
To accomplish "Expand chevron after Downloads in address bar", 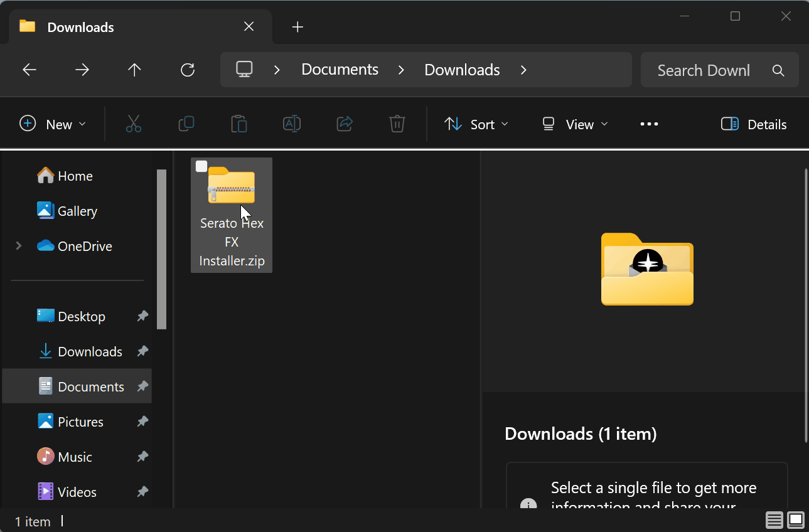I will (x=523, y=70).
